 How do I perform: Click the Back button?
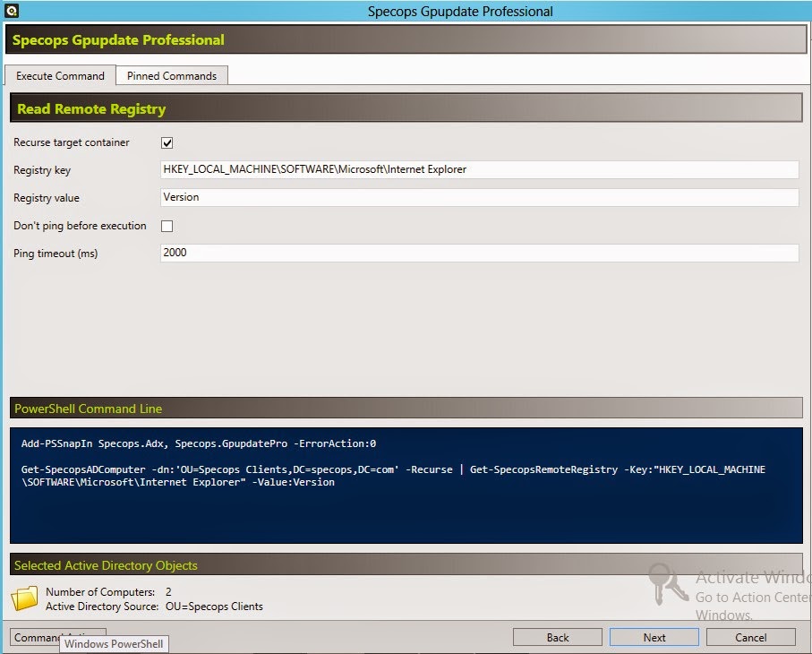pyautogui.click(x=557, y=637)
